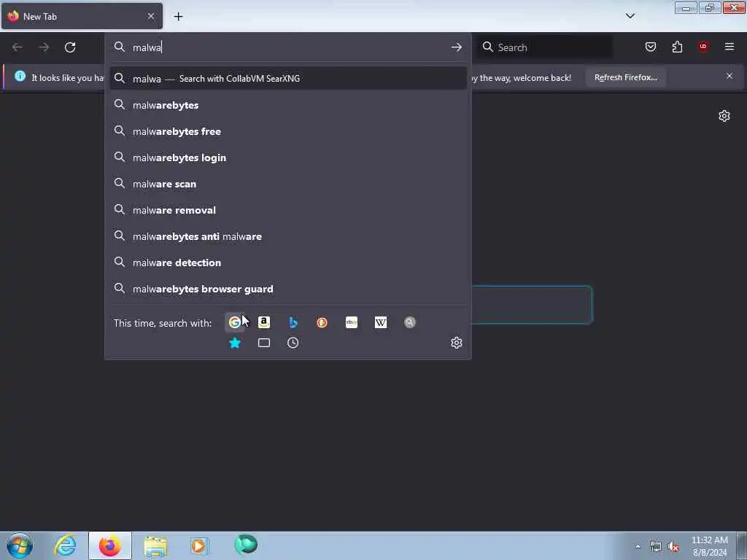The image size is (747, 560).
Task: Open the Extensions puzzle icon
Action: pyautogui.click(x=677, y=47)
